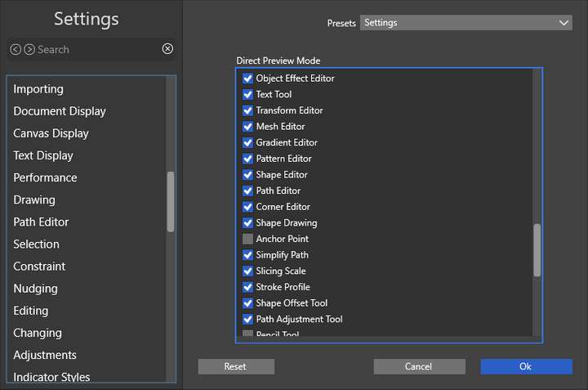Open the Importing settings category
This screenshot has height=390, width=588.
coord(38,89)
